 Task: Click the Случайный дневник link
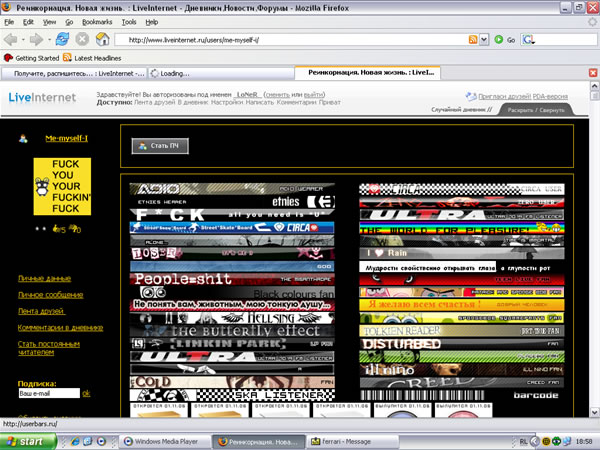click(459, 110)
